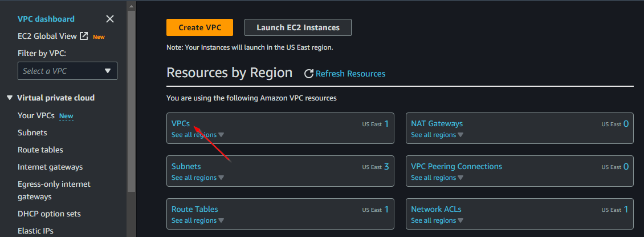Click the Create VPC button

tap(199, 27)
